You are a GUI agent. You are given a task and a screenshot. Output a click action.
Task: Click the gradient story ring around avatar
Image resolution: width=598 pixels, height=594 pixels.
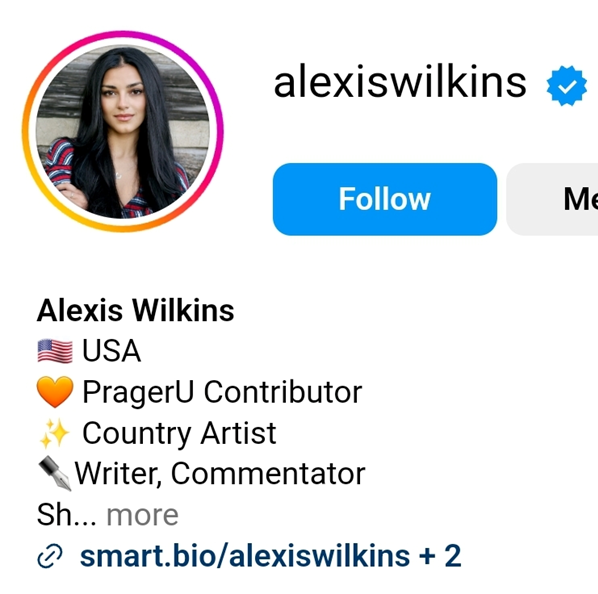(x=122, y=34)
